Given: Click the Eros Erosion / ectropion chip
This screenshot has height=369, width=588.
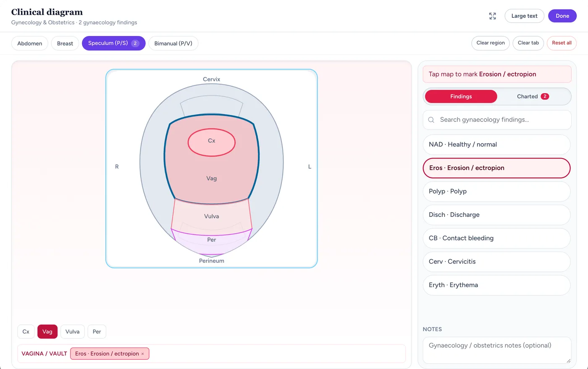Looking at the screenshot, I should (110, 354).
